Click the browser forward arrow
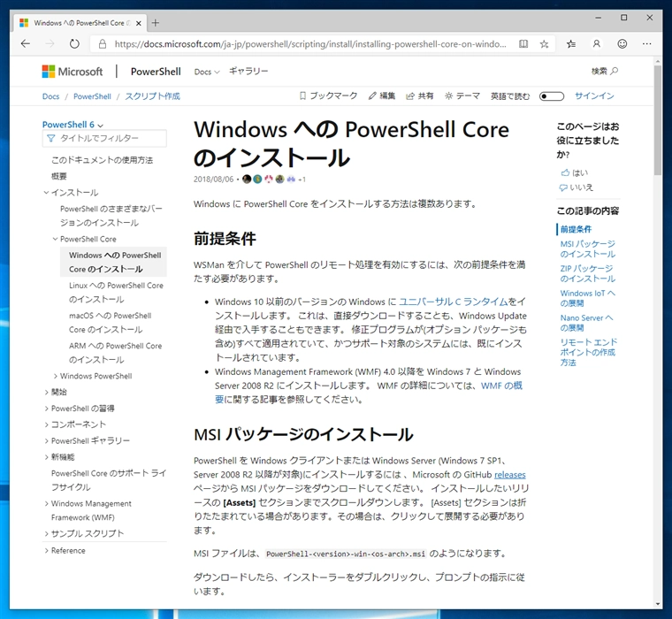This screenshot has height=619, width=672. pos(50,43)
